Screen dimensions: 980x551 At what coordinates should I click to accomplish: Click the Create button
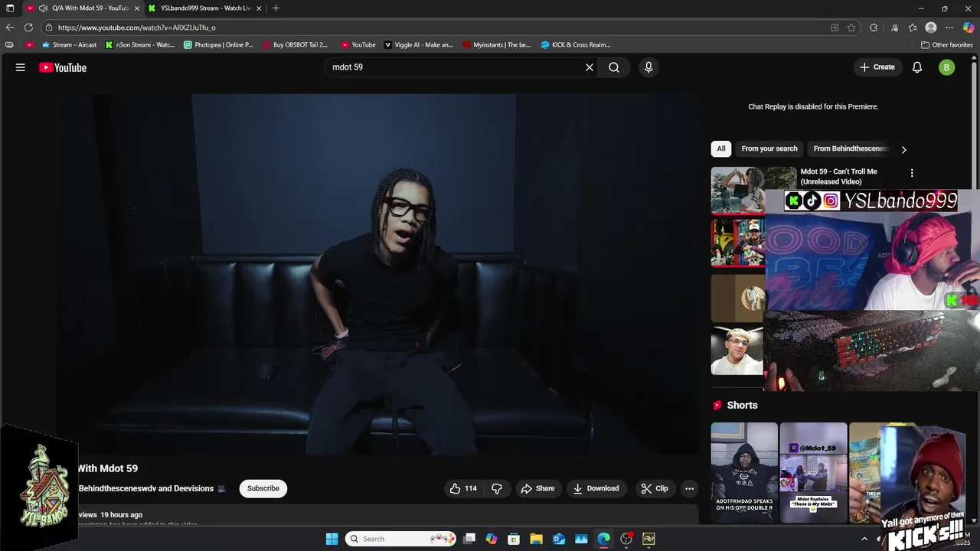pos(877,67)
